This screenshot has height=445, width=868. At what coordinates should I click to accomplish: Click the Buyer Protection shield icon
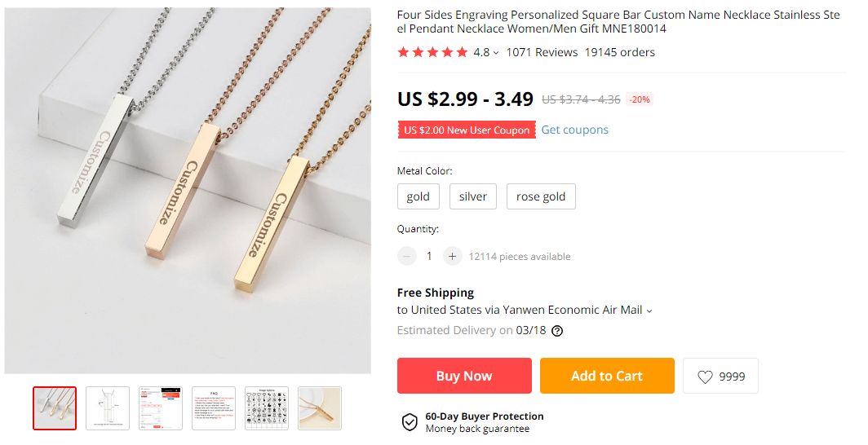pos(410,422)
